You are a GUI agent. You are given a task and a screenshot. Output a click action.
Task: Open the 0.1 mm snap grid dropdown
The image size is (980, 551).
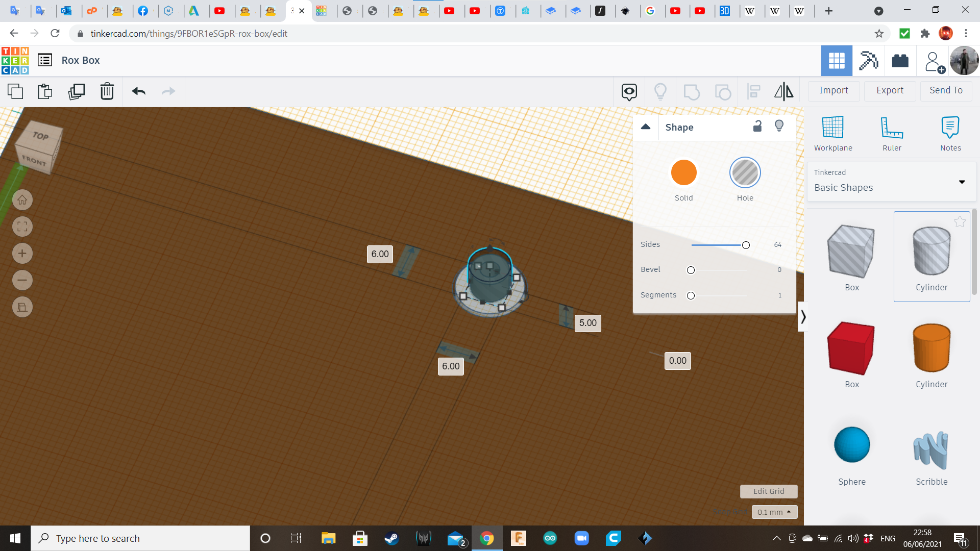774,512
